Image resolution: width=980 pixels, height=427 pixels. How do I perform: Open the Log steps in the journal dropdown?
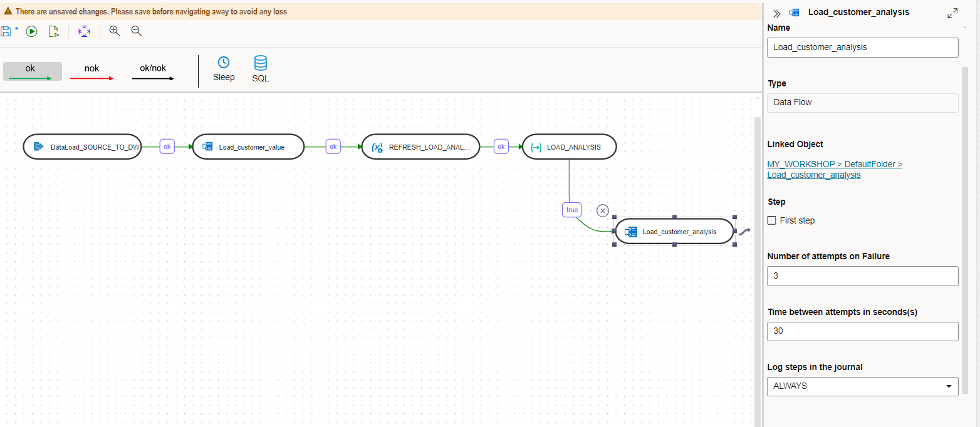tap(863, 386)
